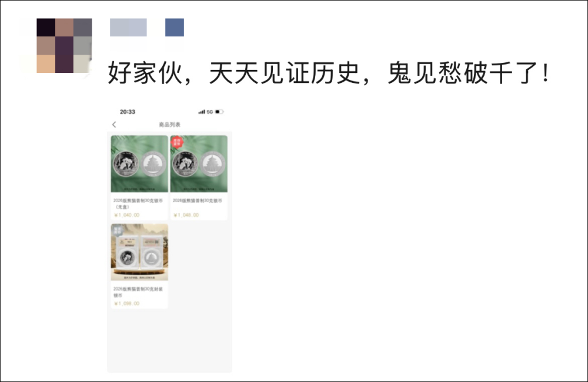The image size is (588, 382).
Task: Click the ¥1,048.00 price
Action: (186, 215)
